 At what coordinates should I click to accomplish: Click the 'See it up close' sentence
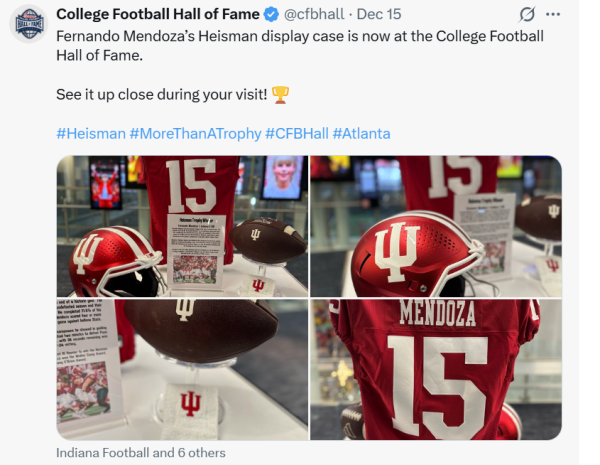tap(160, 95)
